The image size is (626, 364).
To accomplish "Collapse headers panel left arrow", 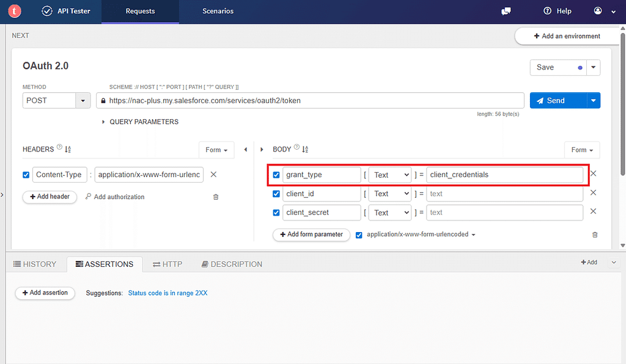I will [x=246, y=150].
